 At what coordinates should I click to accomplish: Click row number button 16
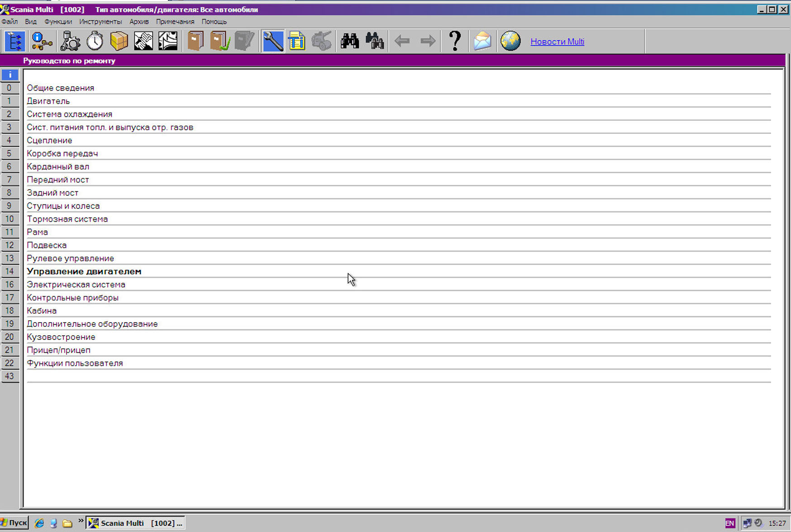(10, 285)
